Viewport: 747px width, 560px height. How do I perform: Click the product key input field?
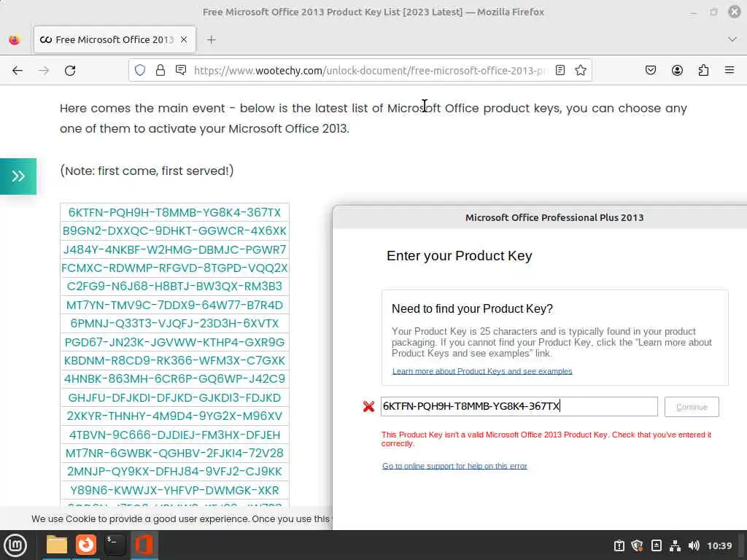click(519, 406)
